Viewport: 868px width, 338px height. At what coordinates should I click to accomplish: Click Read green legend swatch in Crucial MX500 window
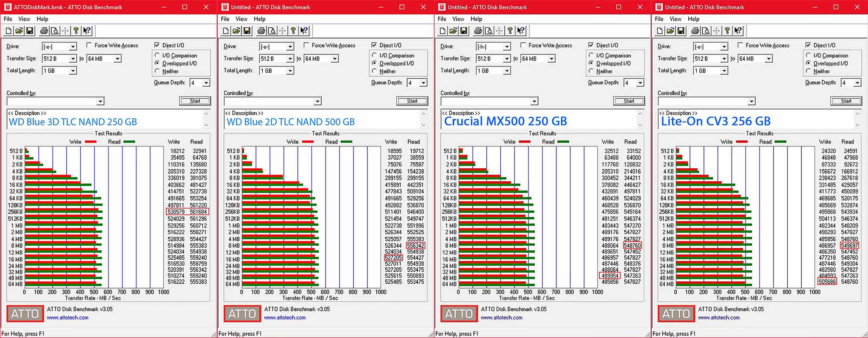563,142
